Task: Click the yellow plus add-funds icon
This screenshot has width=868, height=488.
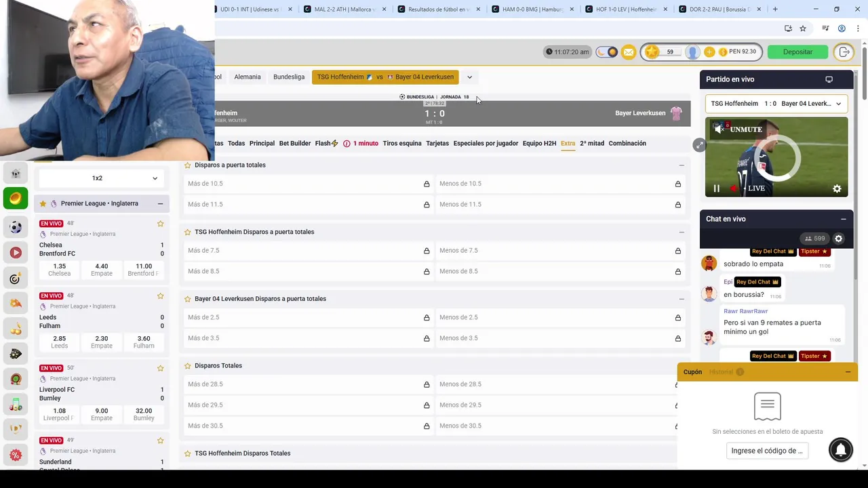Action: 709,52
